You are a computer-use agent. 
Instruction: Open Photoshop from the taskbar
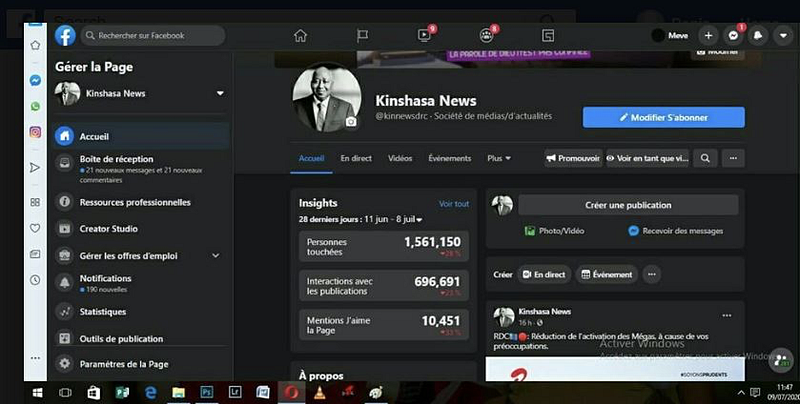[x=207, y=392]
